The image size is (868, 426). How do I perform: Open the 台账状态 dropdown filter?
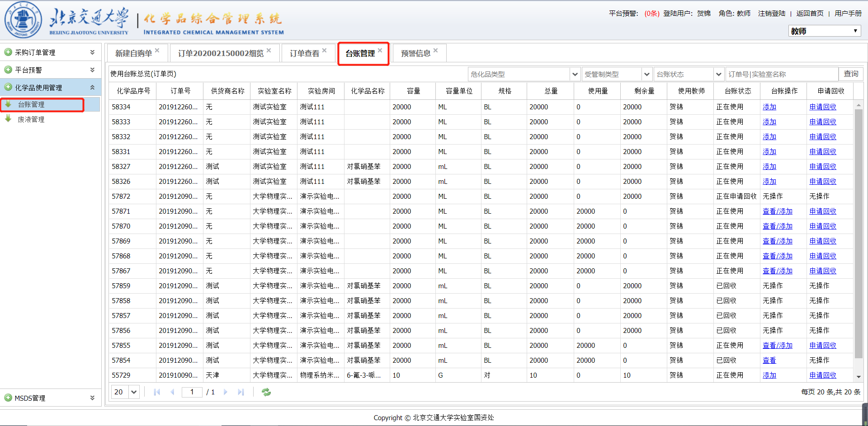tap(718, 74)
